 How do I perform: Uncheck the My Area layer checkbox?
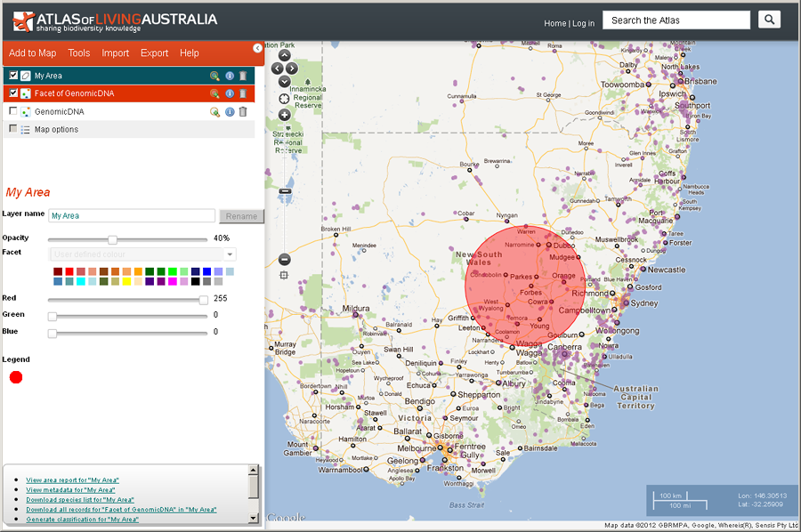click(13, 76)
